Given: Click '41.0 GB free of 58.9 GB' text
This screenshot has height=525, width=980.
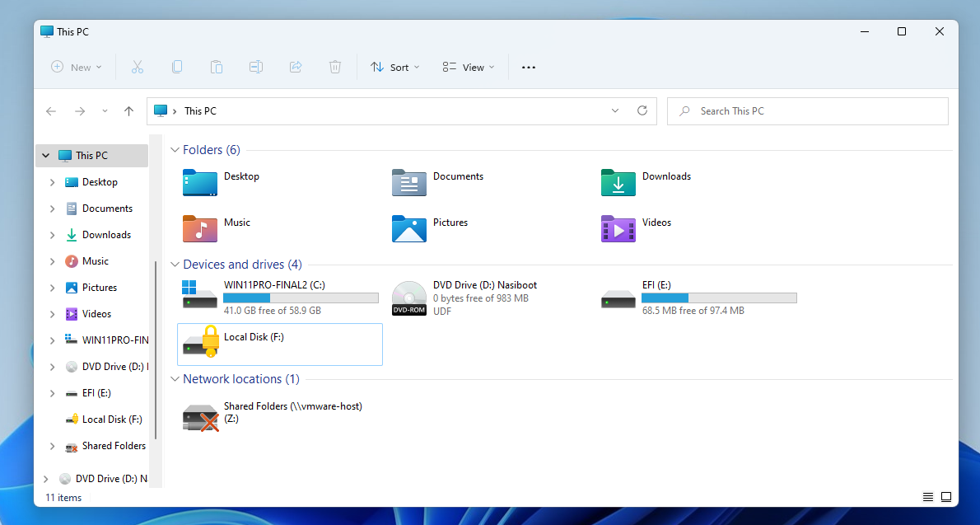Looking at the screenshot, I should (273, 311).
